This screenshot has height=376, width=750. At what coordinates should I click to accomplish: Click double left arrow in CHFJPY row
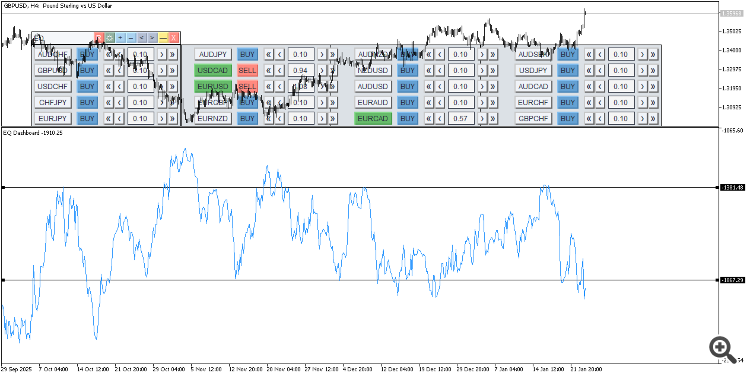(109, 102)
